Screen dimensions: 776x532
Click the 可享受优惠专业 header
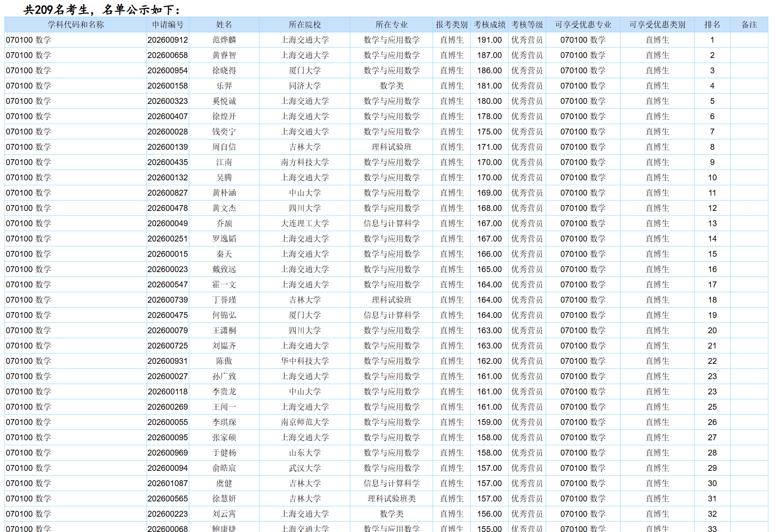tap(583, 25)
